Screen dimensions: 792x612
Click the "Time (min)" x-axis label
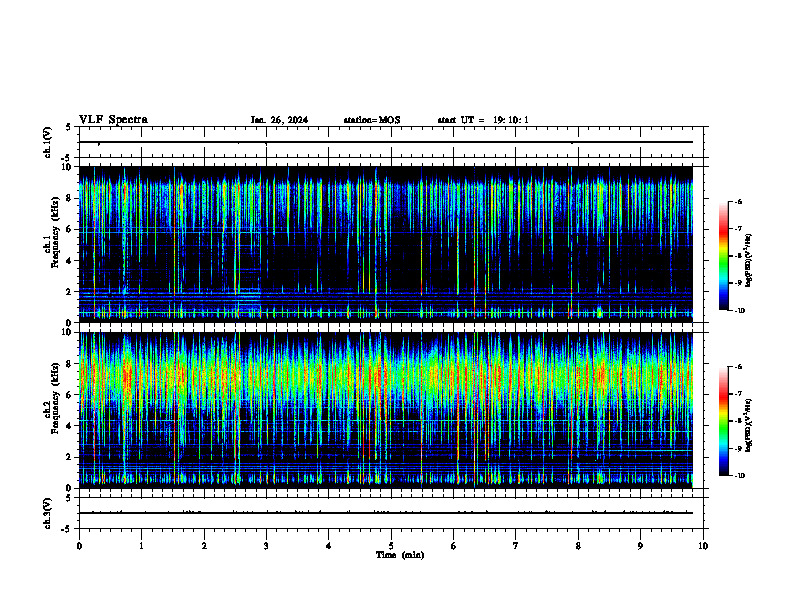tap(400, 555)
